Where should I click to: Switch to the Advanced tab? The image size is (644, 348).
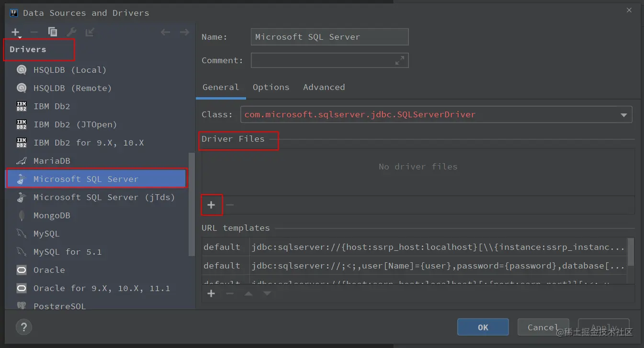324,87
